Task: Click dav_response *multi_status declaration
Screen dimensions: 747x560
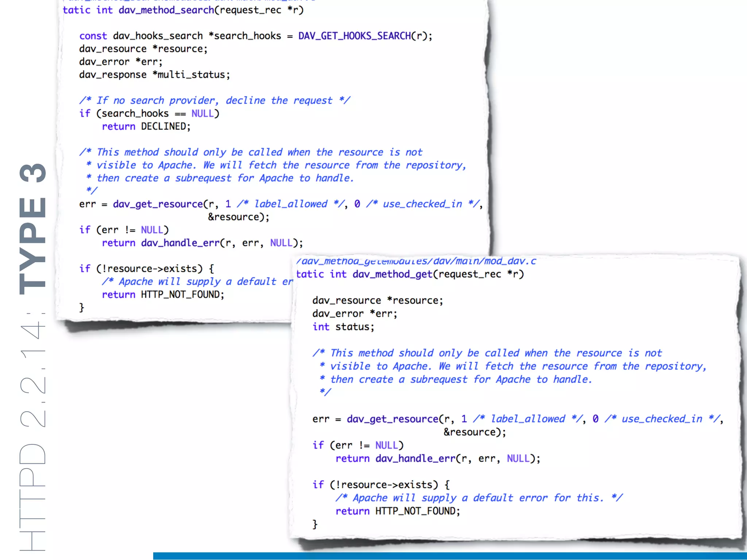Action: [155, 75]
